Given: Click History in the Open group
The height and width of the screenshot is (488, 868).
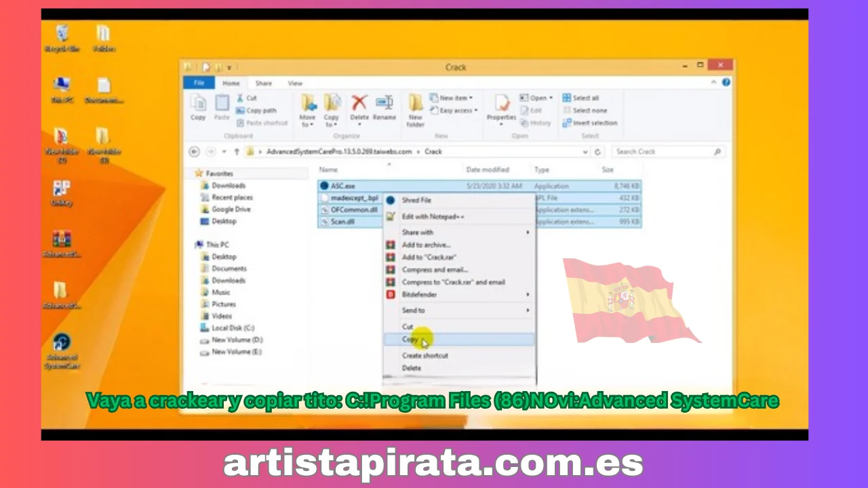Looking at the screenshot, I should (x=536, y=123).
